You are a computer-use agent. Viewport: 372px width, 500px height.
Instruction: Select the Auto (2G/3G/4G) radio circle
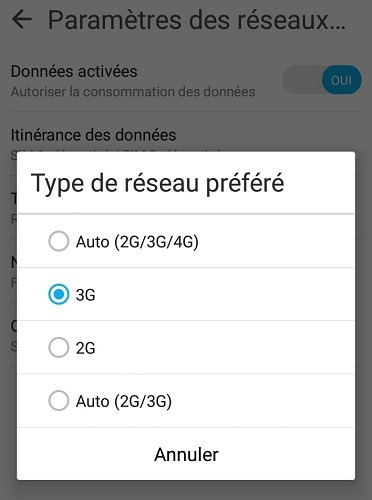[x=59, y=241]
